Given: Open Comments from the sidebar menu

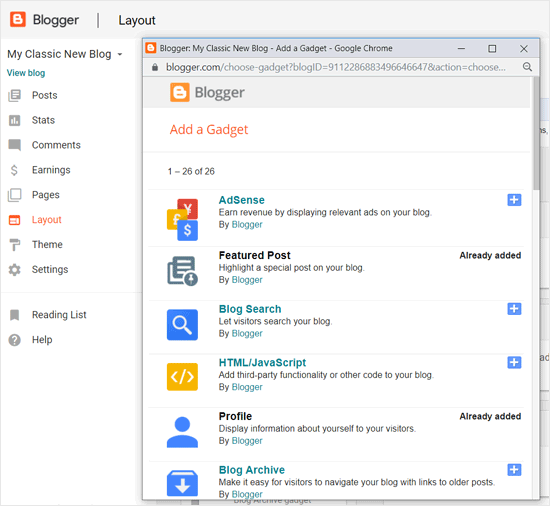Looking at the screenshot, I should coord(56,145).
